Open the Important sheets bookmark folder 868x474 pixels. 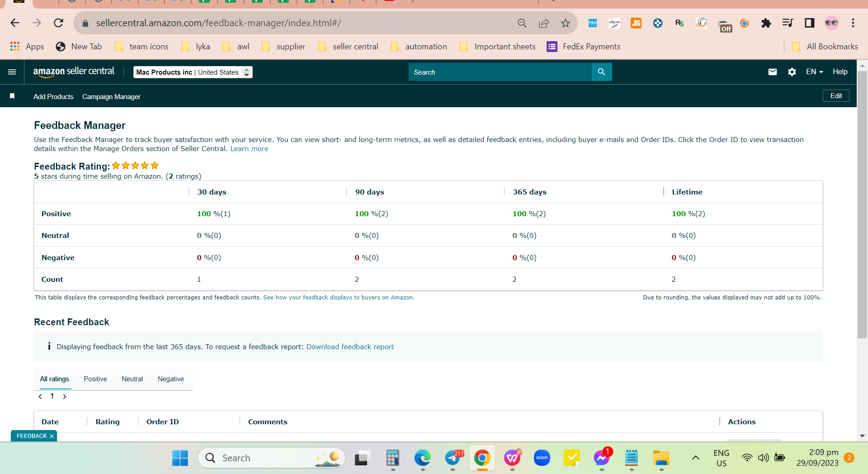coord(497,47)
